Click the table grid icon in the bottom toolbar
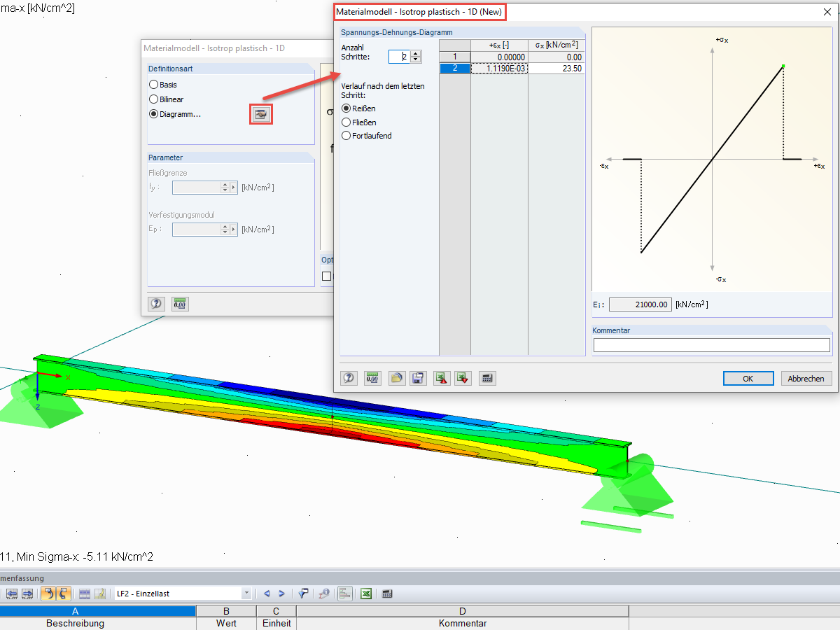Image resolution: width=840 pixels, height=630 pixels. click(85, 594)
